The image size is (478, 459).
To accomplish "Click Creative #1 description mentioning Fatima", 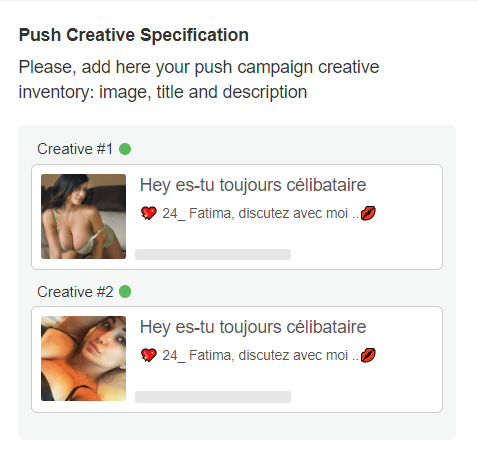I will tap(258, 213).
